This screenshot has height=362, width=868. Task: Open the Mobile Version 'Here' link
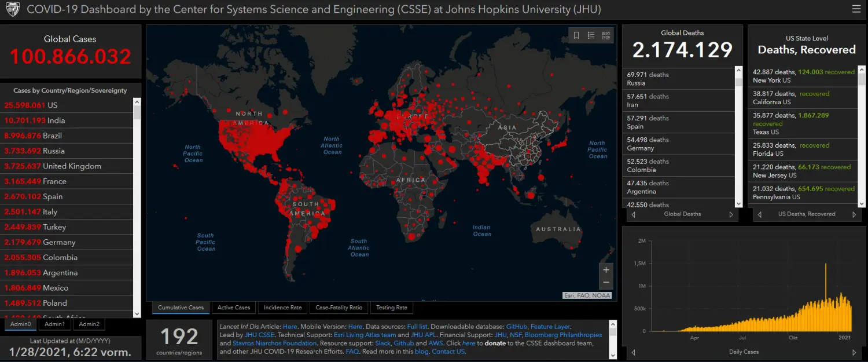355,327
